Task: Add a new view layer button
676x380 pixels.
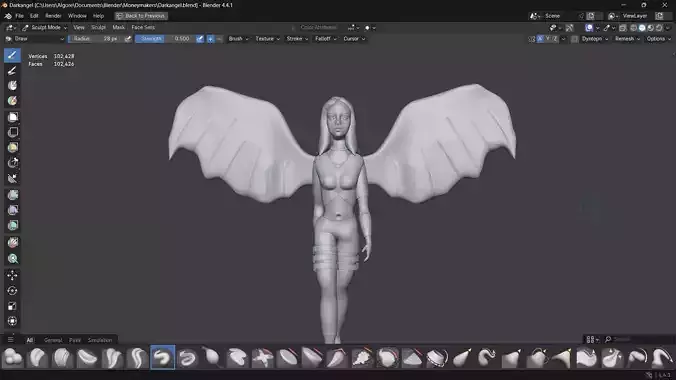Action: [x=659, y=16]
